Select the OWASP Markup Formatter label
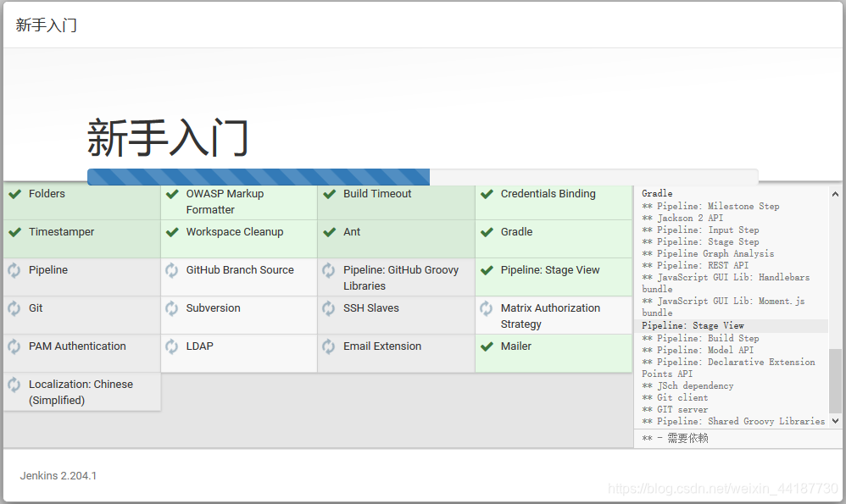Viewport: 846px width, 504px height. (x=225, y=202)
